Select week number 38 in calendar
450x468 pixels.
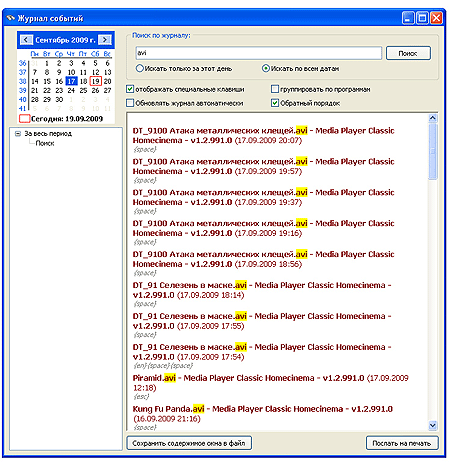click(22, 81)
